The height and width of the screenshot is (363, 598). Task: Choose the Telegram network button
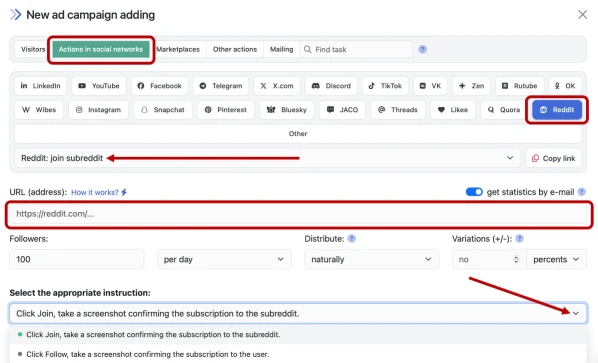tap(221, 86)
